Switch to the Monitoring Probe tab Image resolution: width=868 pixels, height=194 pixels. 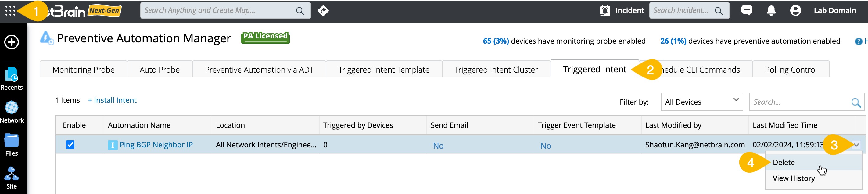click(84, 70)
